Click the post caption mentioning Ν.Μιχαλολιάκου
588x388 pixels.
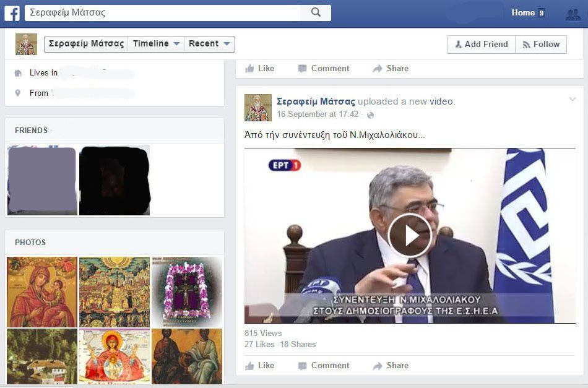click(334, 135)
